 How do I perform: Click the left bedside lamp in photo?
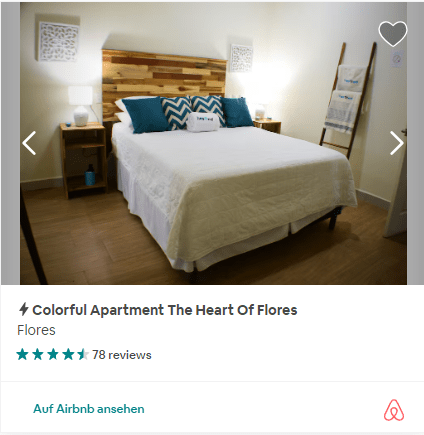point(81,106)
